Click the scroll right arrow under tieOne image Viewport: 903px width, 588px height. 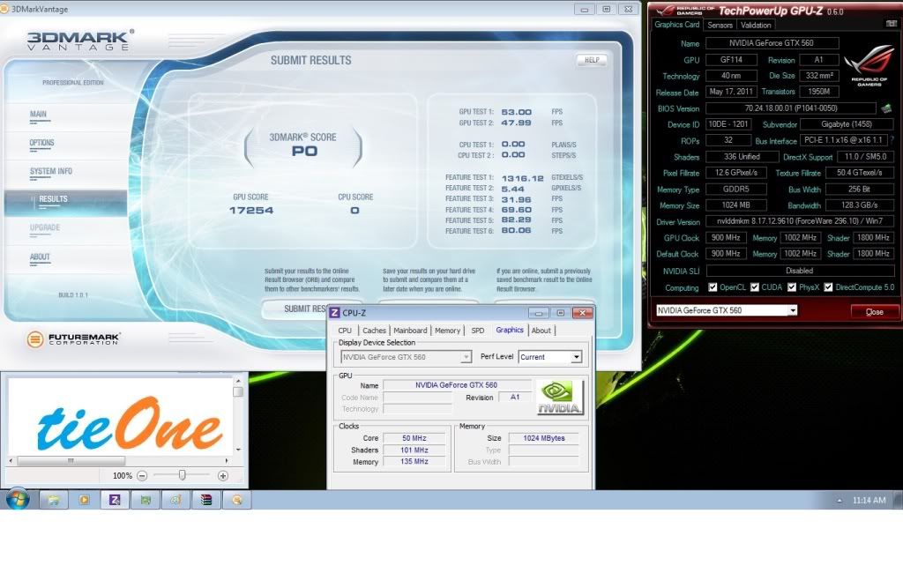pyautogui.click(x=227, y=461)
